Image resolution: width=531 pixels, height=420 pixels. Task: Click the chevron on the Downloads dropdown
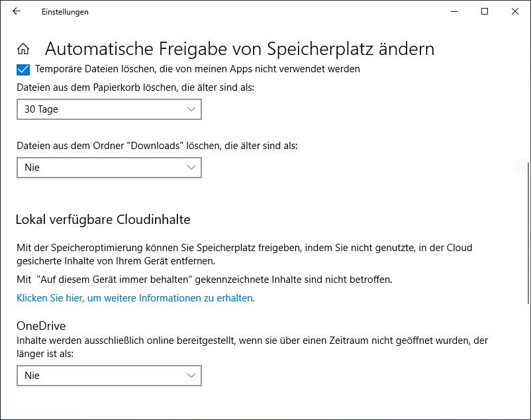click(191, 168)
